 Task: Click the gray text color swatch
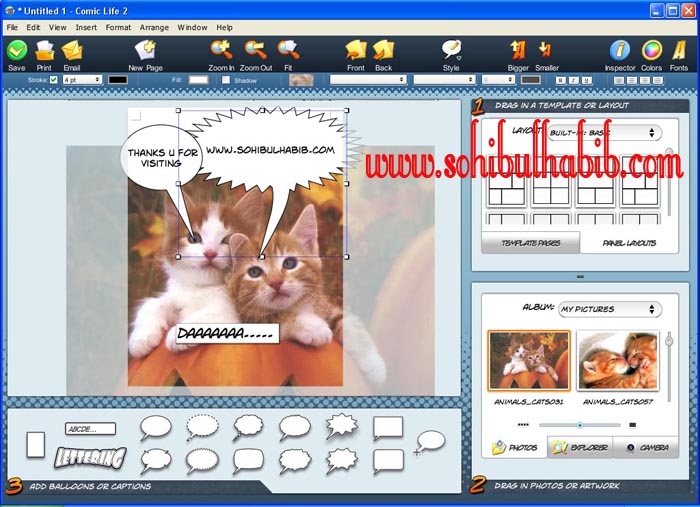tap(531, 80)
